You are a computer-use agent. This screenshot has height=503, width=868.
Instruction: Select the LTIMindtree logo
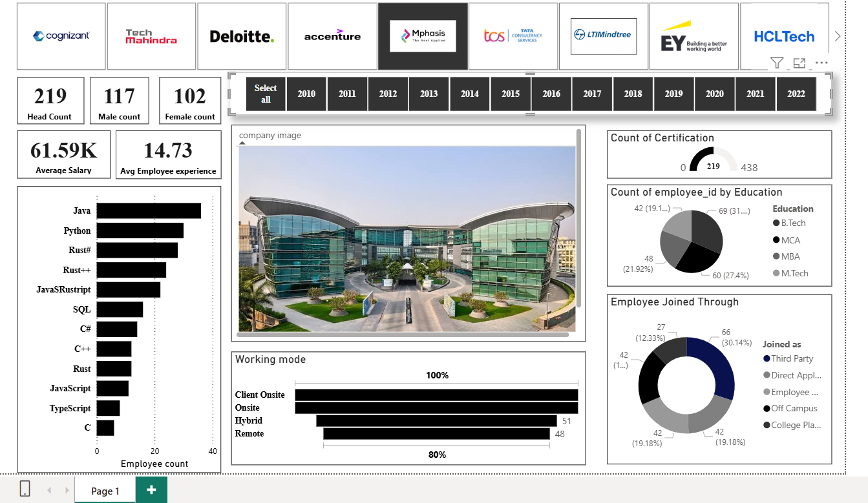pyautogui.click(x=603, y=36)
